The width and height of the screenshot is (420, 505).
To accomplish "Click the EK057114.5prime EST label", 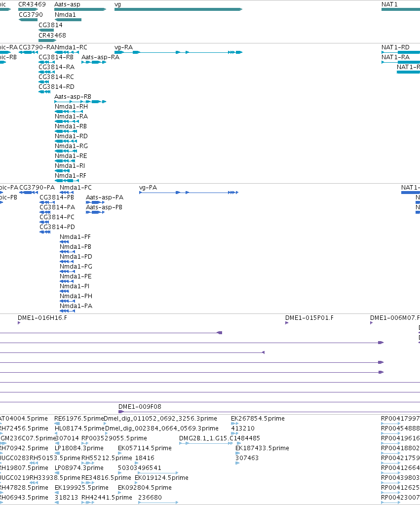I will [145, 448].
